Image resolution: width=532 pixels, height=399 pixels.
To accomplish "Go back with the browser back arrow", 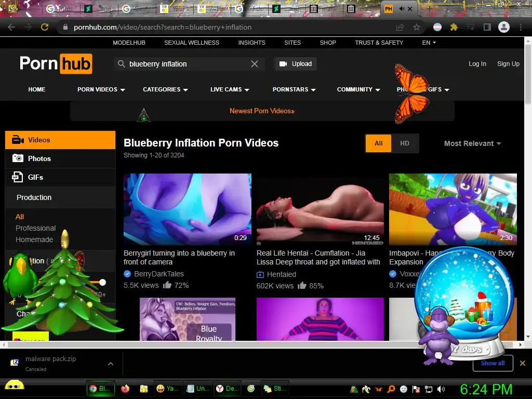I will [x=11, y=27].
